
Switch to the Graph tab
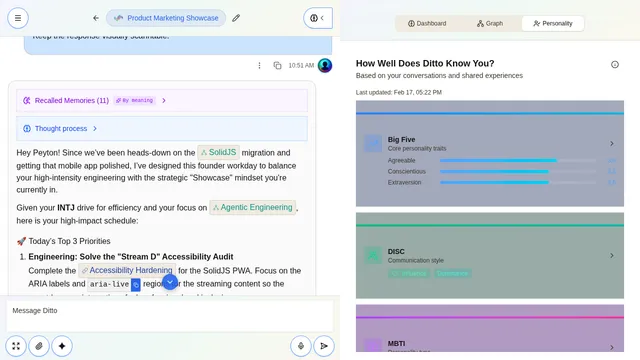click(x=490, y=23)
